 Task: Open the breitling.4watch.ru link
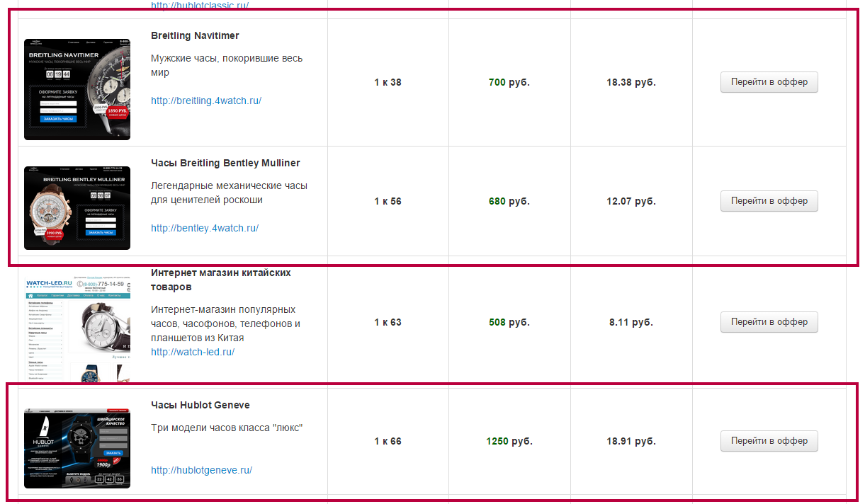(206, 101)
